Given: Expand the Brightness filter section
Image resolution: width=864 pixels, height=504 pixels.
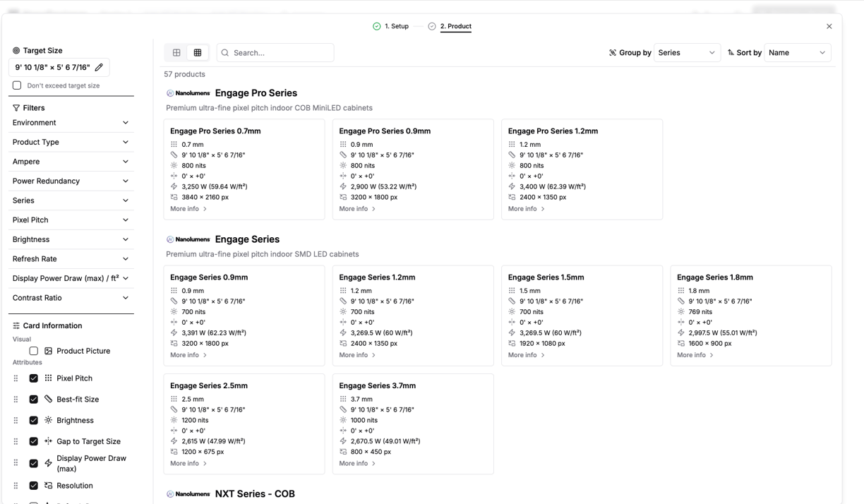Looking at the screenshot, I should 71,239.
